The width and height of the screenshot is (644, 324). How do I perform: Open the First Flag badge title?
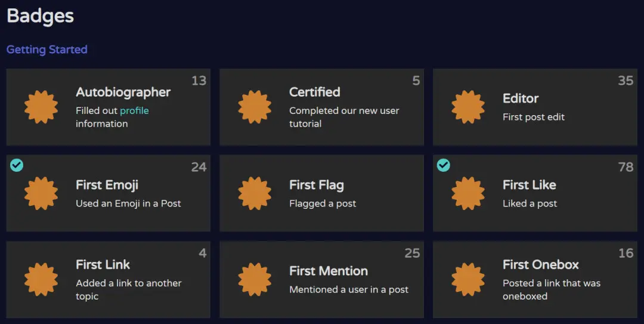(x=316, y=186)
